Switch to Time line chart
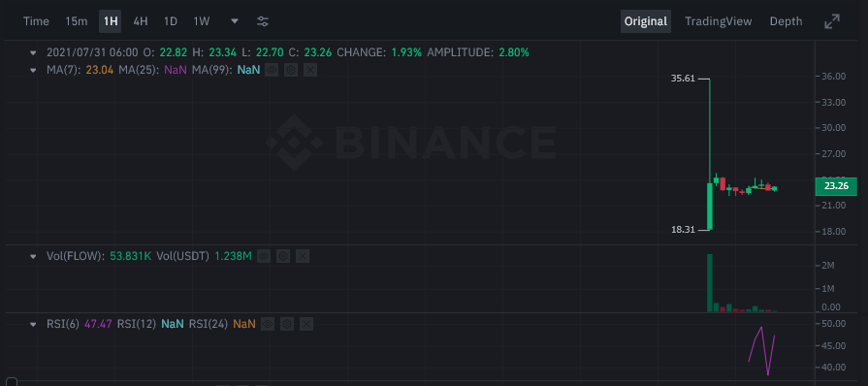This screenshot has width=868, height=386. [x=36, y=21]
